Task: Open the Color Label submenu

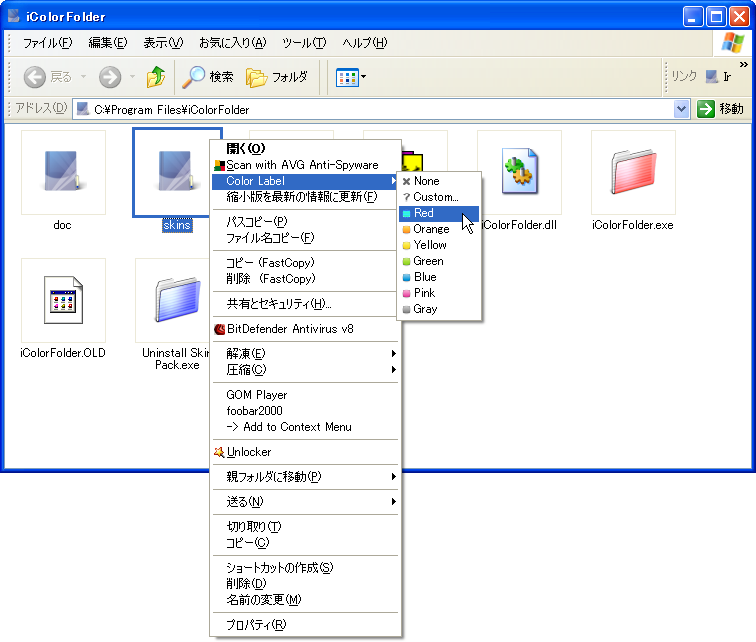Action: point(304,181)
